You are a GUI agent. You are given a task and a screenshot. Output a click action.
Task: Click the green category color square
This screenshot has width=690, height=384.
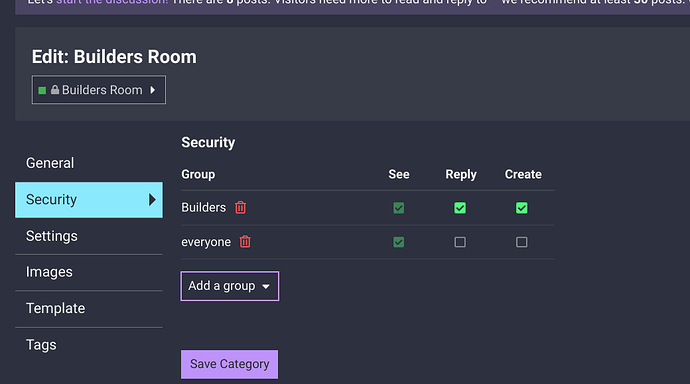click(x=42, y=90)
